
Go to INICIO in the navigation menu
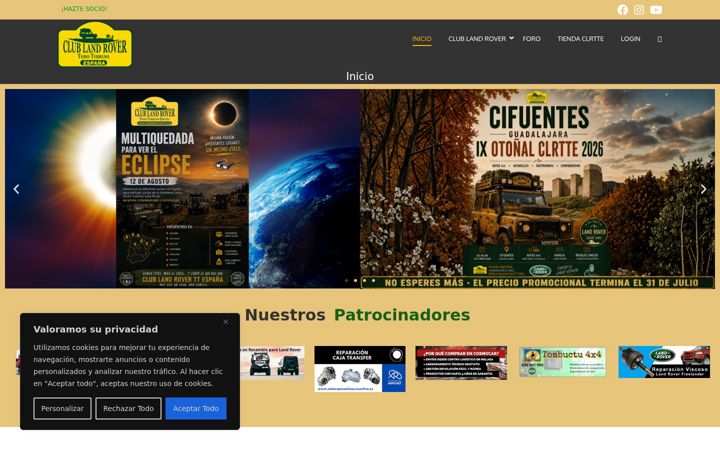422,39
